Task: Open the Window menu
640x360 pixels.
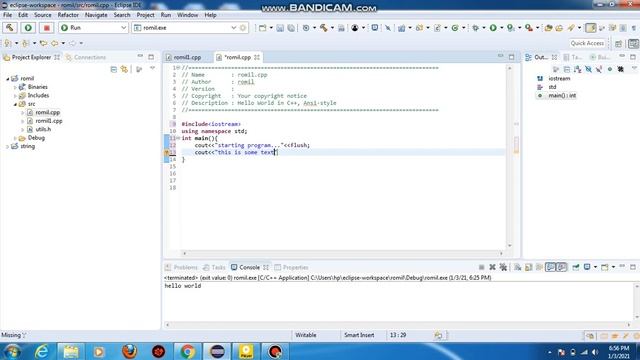Action: pyautogui.click(x=187, y=15)
